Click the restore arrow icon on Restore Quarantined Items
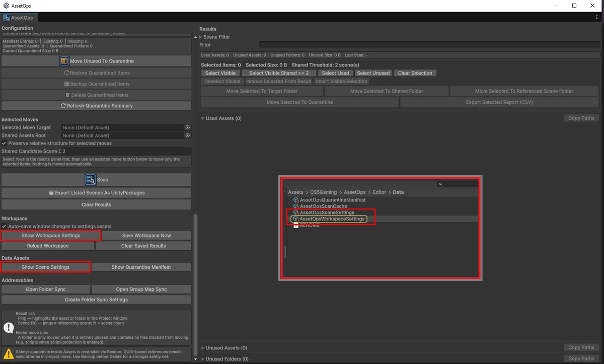The height and width of the screenshot is (364, 604). (x=66, y=73)
